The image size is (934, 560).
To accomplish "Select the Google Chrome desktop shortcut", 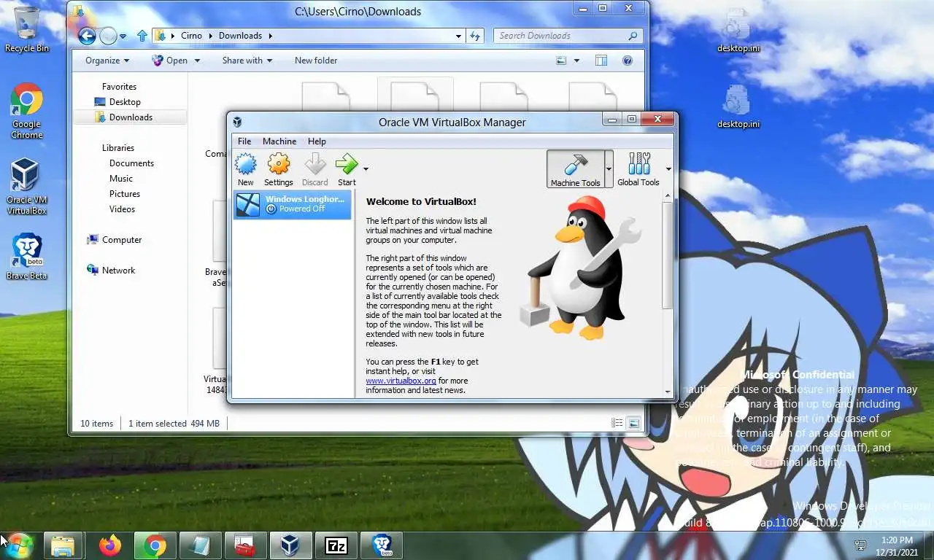I will [27, 111].
